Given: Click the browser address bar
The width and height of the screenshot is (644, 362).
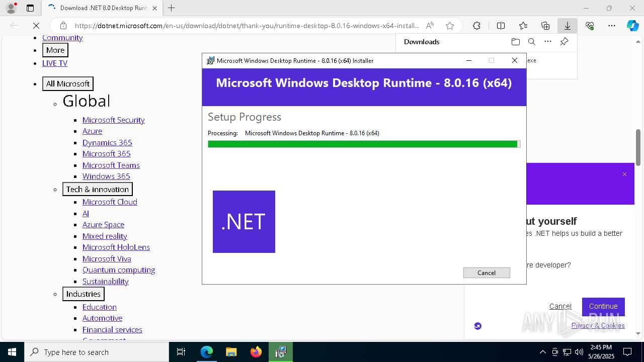Looking at the screenshot, I should click(247, 26).
